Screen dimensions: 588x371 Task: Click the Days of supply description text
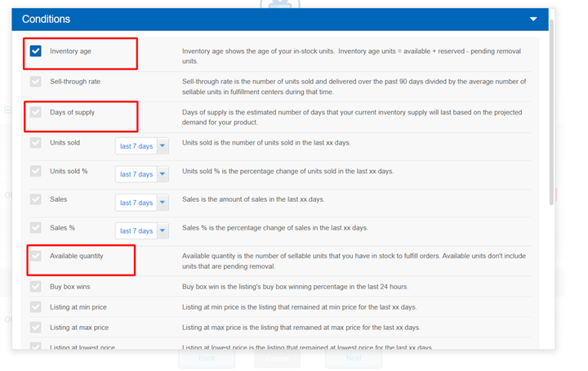tap(352, 117)
